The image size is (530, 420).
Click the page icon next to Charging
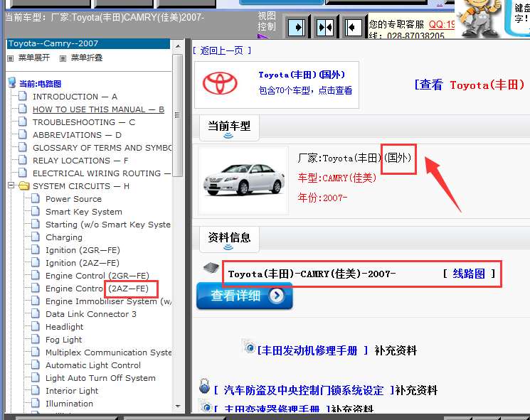tap(36, 237)
